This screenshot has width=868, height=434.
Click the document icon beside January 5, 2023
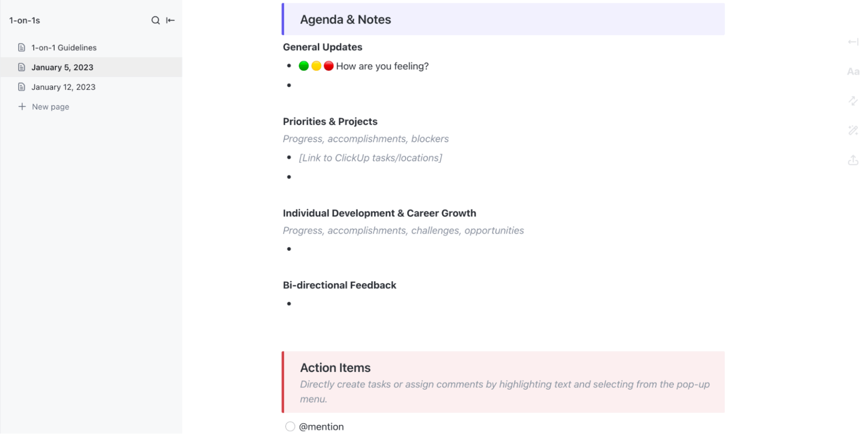[x=22, y=67]
